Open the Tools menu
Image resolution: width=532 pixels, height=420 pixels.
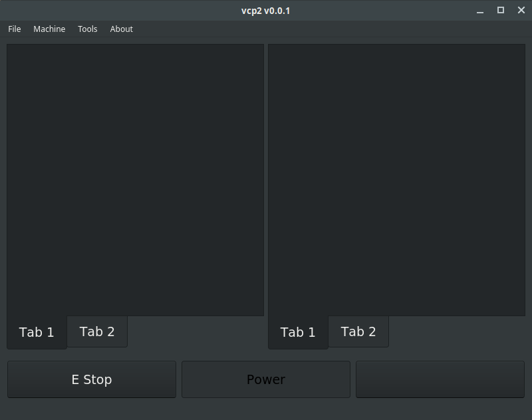[x=88, y=29]
